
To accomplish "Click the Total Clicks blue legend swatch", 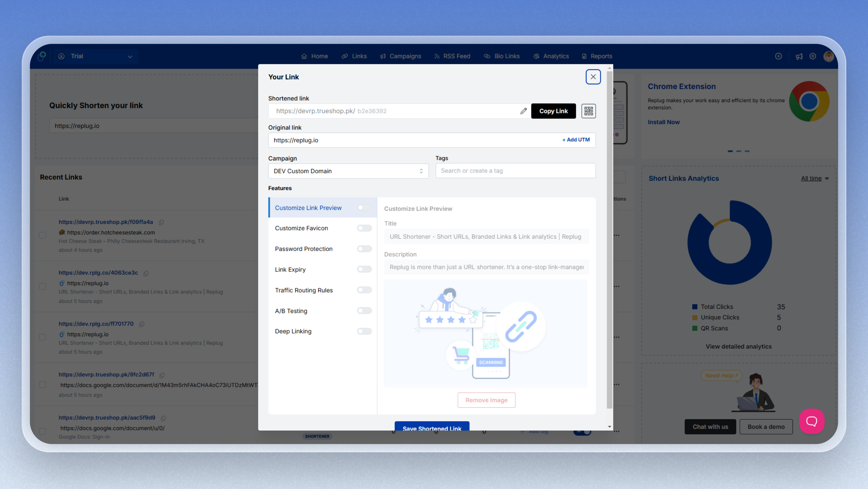I will pyautogui.click(x=695, y=307).
